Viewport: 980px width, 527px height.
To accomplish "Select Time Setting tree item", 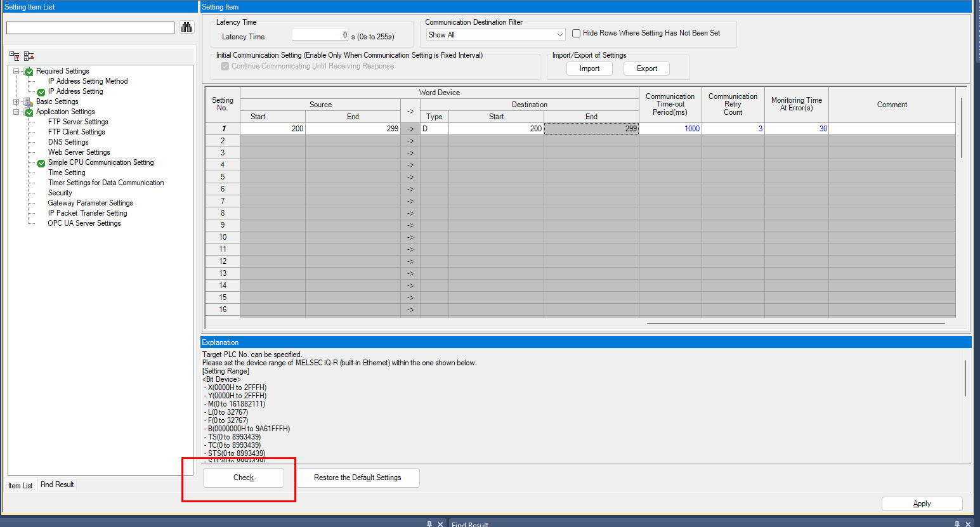I will (x=67, y=172).
